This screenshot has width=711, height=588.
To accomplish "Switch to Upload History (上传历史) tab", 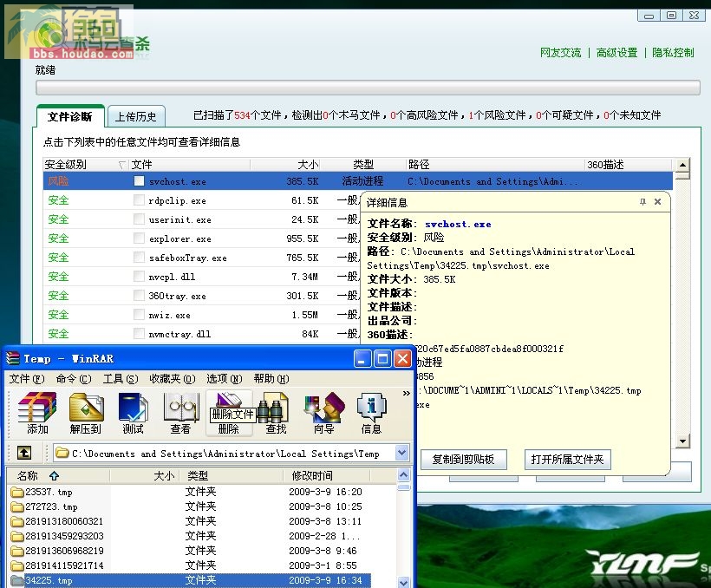I will click(135, 116).
